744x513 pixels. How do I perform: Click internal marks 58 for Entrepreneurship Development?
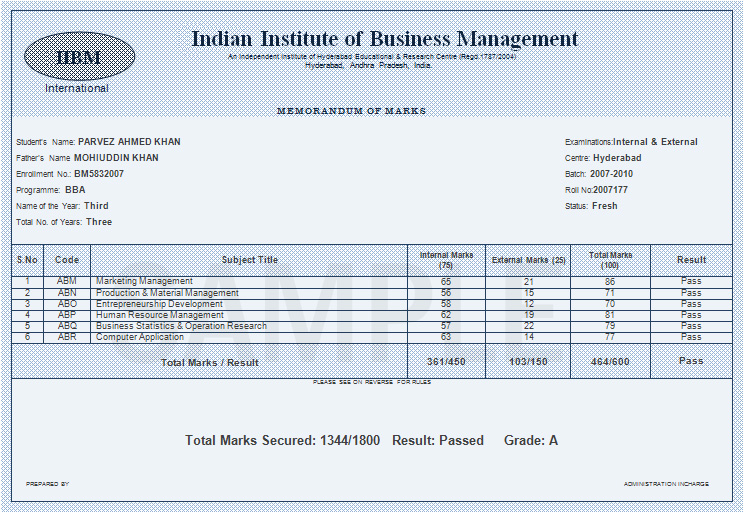pos(446,304)
